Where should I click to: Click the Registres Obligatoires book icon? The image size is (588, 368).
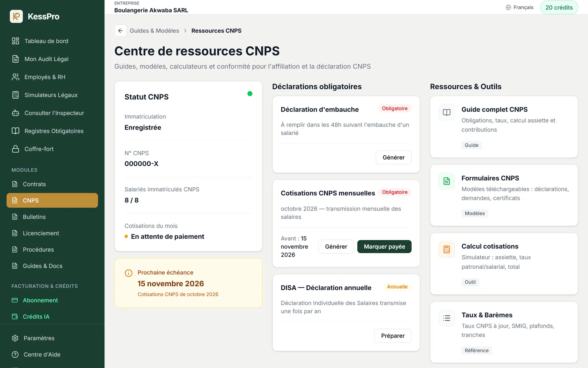15,131
